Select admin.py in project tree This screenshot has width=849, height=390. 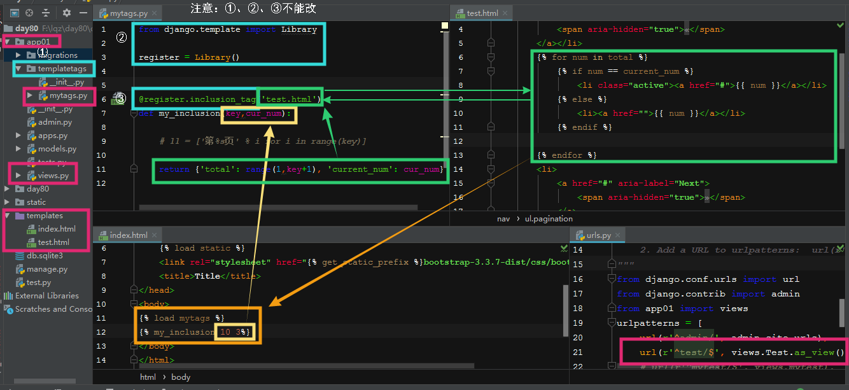tap(49, 122)
